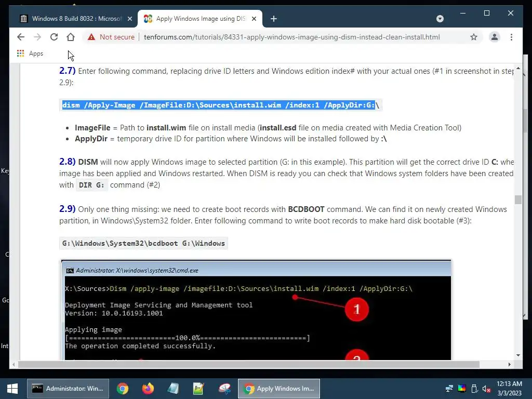Viewport: 532px width, 399px height.
Task: Click the Not secure warning icon
Action: [x=91, y=37]
